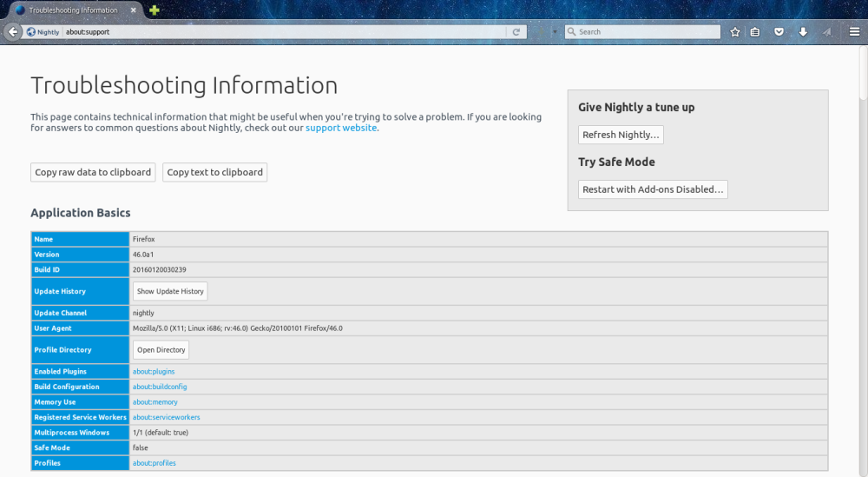The width and height of the screenshot is (868, 477).
Task: Click the Try Safe Mode heading
Action: pyautogui.click(x=616, y=162)
